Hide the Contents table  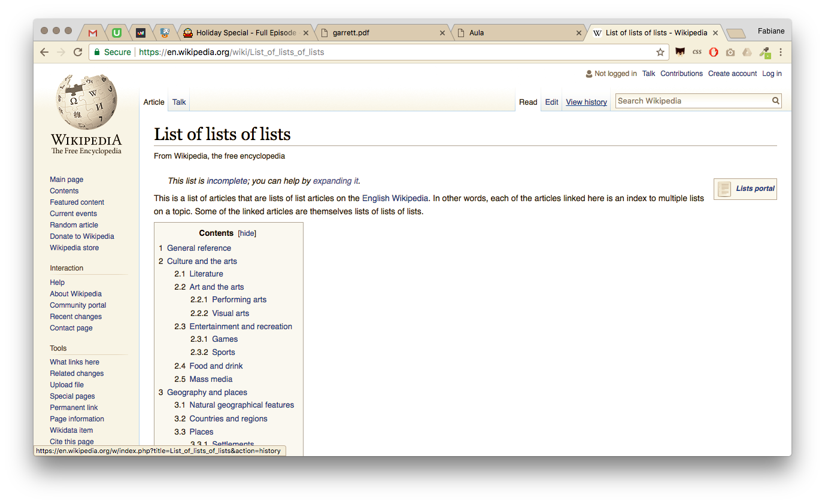(247, 233)
